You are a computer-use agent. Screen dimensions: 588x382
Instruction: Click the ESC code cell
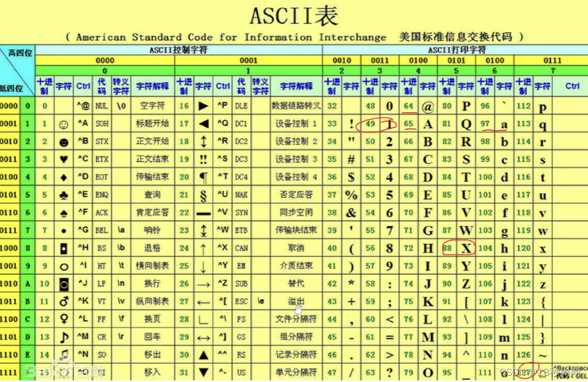click(x=241, y=301)
